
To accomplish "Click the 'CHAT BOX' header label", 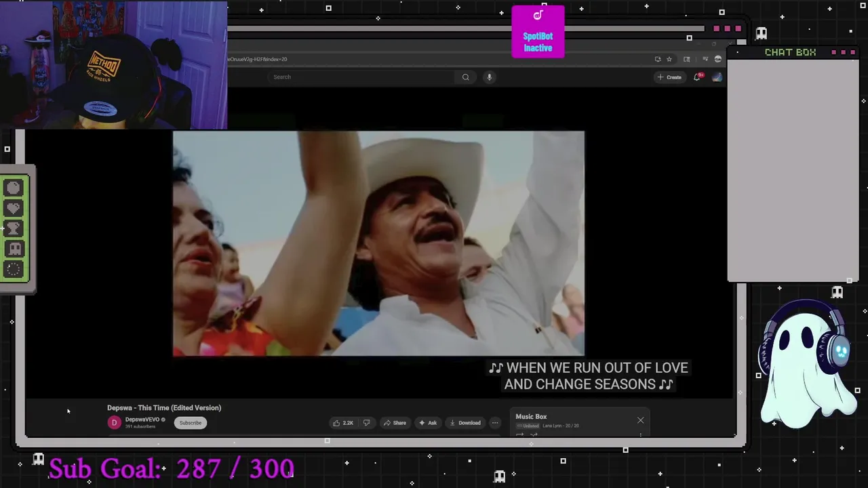I will point(790,52).
